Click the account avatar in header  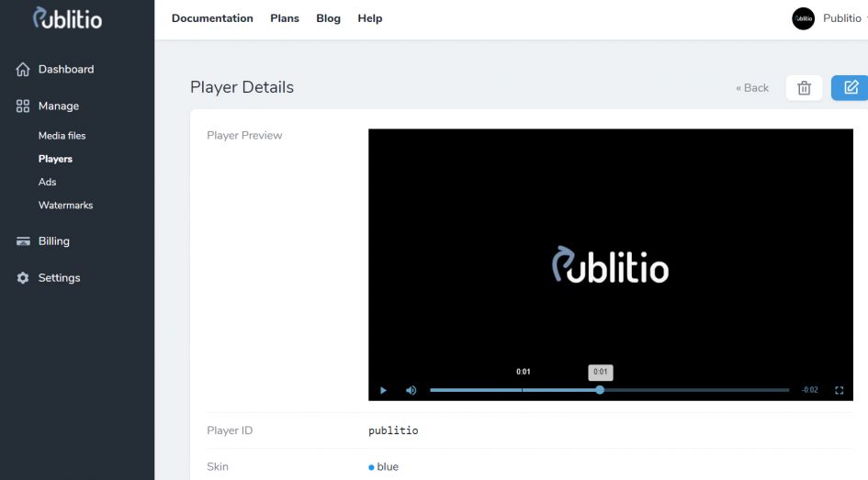(x=803, y=18)
